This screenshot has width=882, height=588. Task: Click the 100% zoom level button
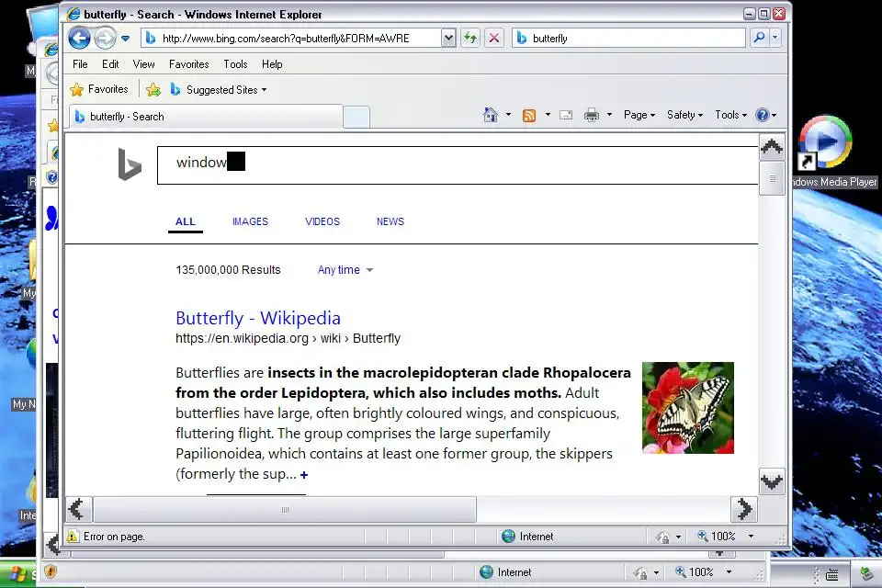pos(716,537)
